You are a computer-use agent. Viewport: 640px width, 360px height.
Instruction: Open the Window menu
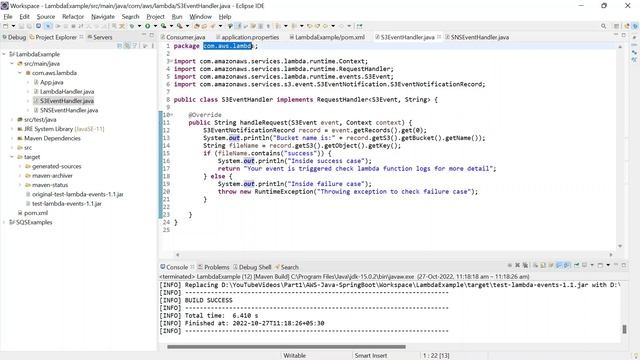coord(200,17)
